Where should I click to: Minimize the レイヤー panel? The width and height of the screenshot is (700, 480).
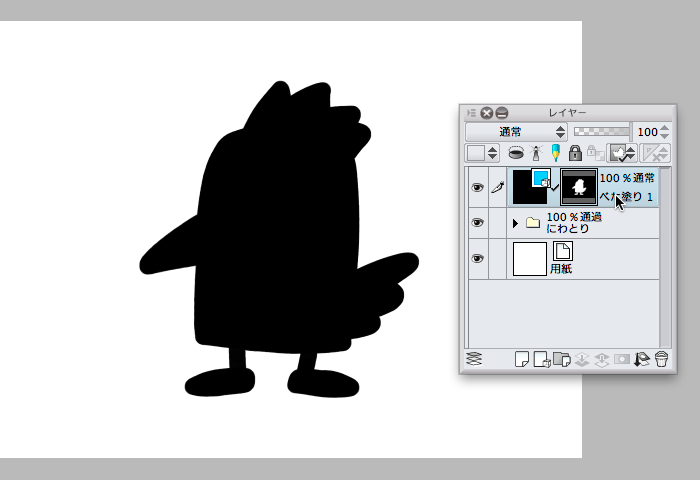click(x=502, y=113)
